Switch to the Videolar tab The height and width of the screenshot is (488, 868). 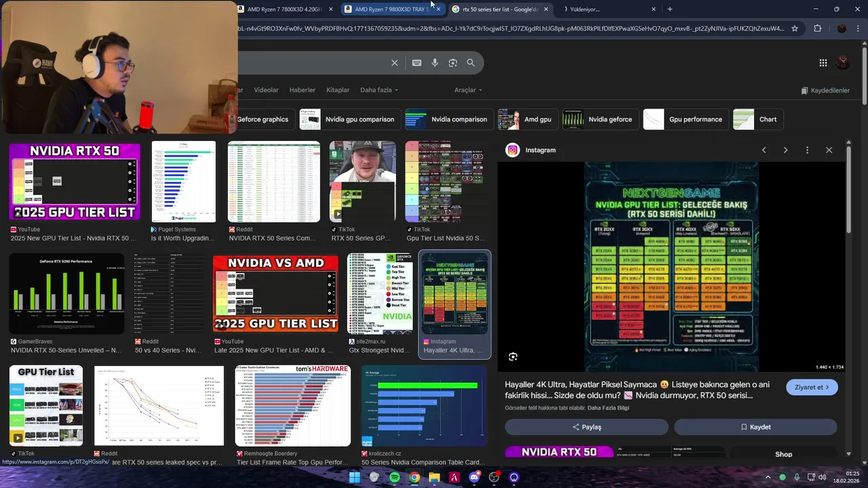click(x=266, y=90)
